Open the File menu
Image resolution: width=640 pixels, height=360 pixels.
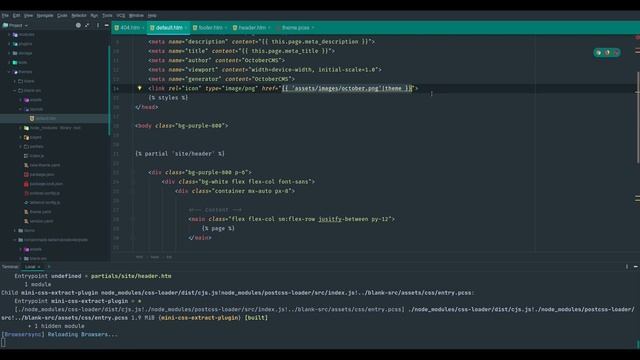click(5, 16)
